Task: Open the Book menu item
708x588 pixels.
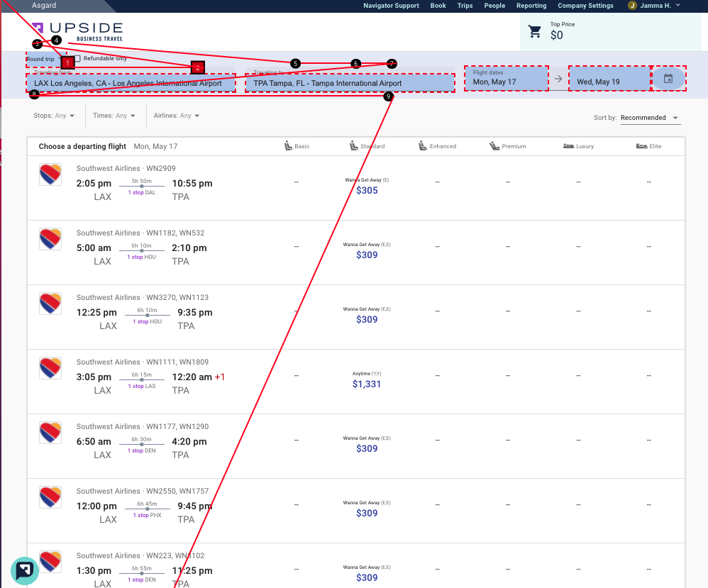Action: point(438,6)
